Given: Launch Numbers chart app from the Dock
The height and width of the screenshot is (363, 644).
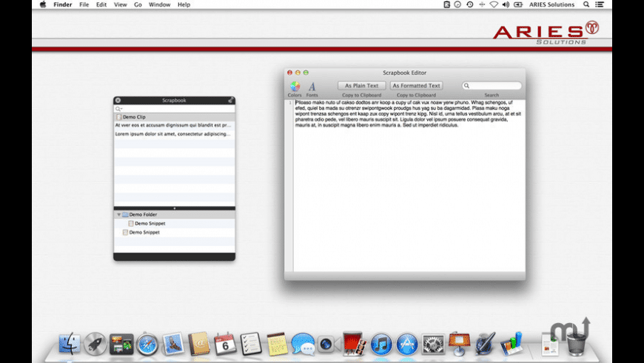Looking at the screenshot, I should point(511,344).
